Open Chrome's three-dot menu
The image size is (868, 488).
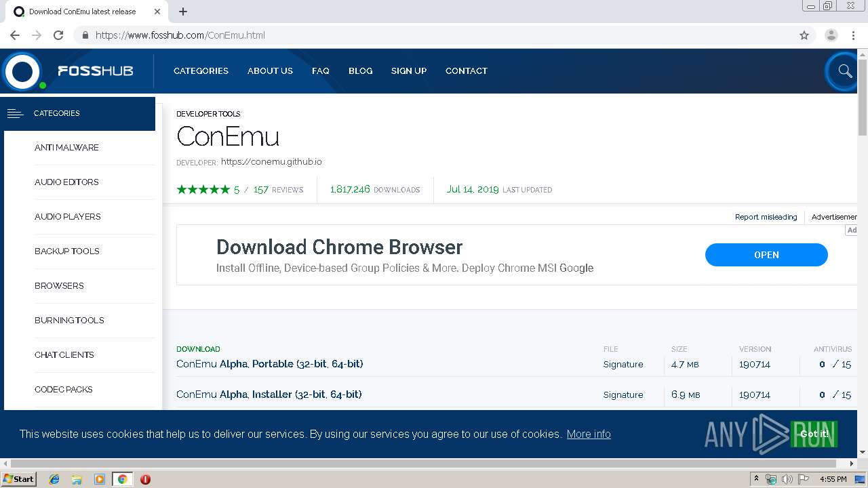click(x=853, y=35)
